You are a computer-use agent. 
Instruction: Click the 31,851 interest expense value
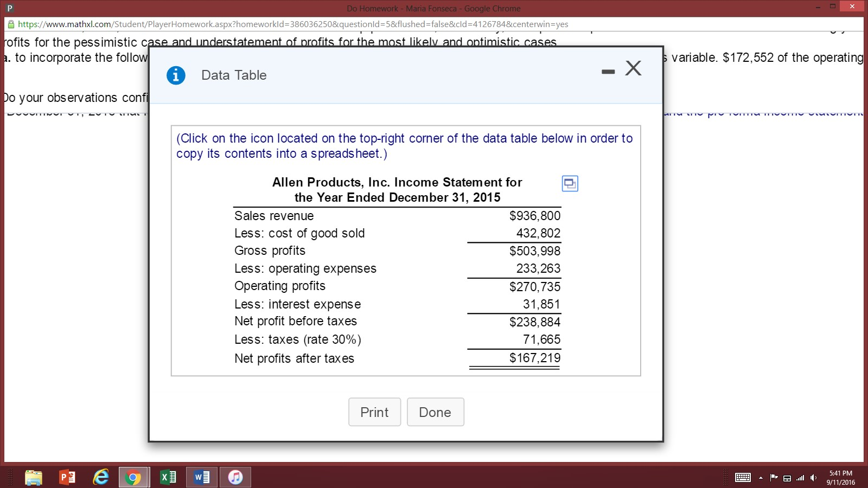(x=541, y=304)
